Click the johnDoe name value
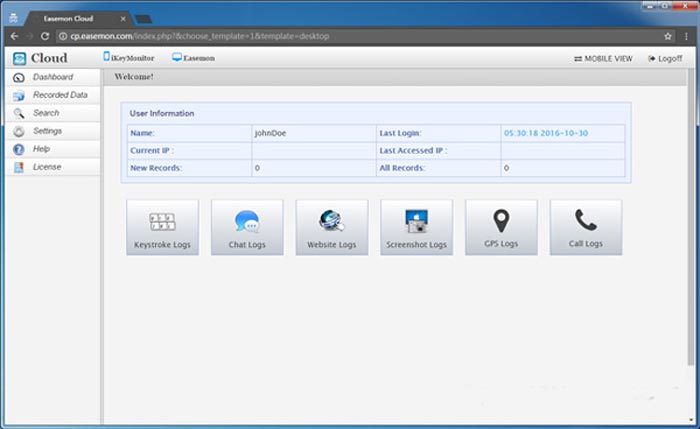Viewport: 700px width, 429px height. 270,133
